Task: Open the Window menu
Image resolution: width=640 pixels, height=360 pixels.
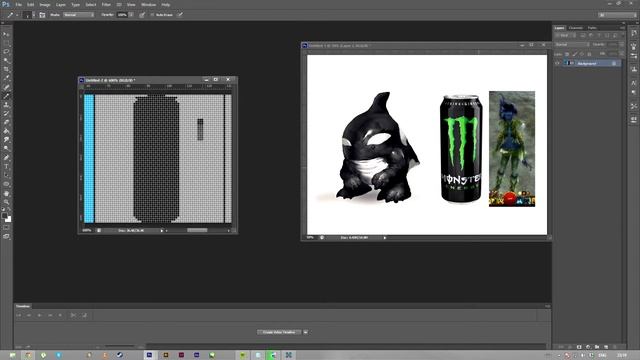Action: pyautogui.click(x=148, y=4)
